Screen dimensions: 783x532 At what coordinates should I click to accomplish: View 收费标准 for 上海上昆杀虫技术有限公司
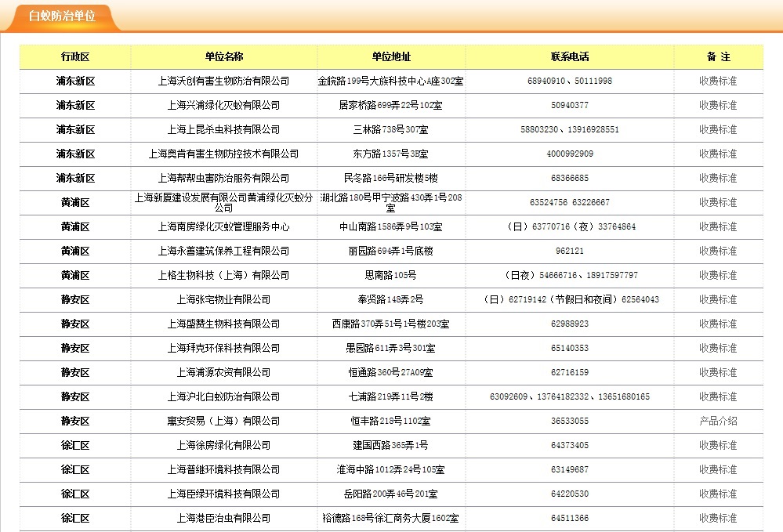[x=718, y=129]
